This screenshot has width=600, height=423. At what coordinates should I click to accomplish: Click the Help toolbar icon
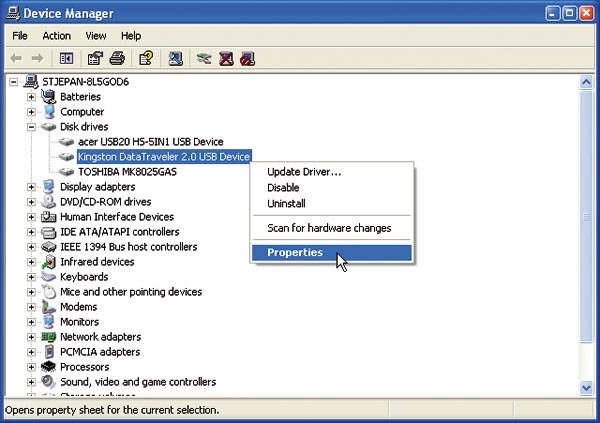click(146, 58)
